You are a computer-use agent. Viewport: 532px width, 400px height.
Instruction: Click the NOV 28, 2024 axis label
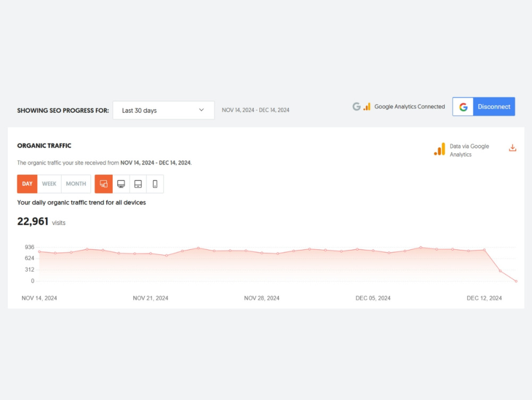(262, 298)
